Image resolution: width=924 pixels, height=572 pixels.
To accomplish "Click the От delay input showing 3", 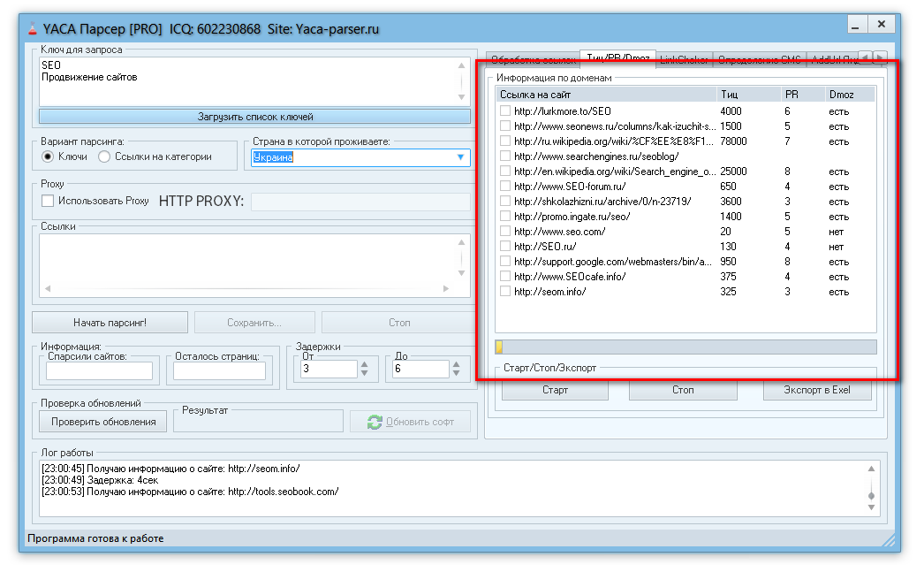I will click(329, 370).
